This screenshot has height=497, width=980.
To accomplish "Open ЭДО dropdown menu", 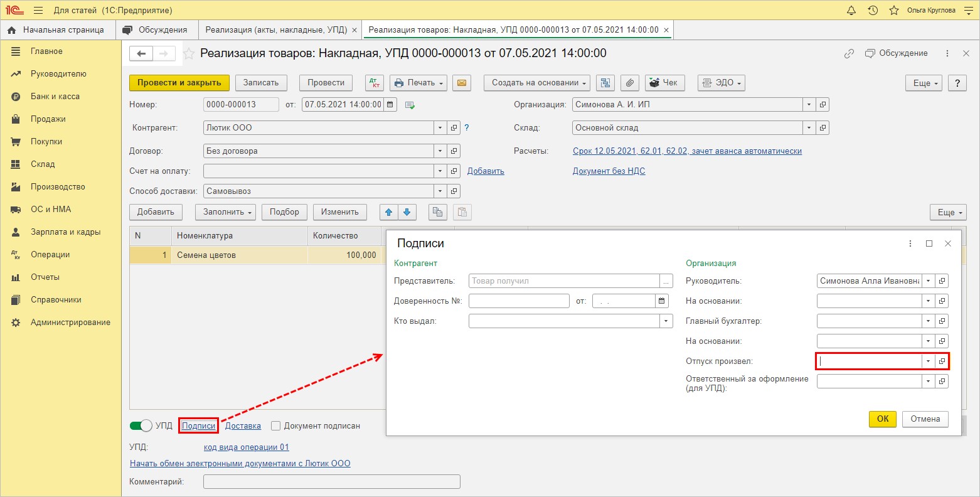I will point(721,83).
